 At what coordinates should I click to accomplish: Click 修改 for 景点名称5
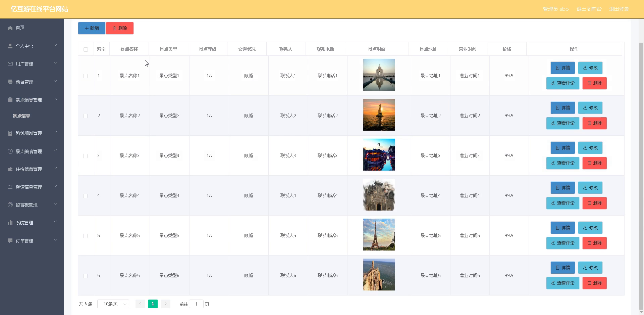590,228
